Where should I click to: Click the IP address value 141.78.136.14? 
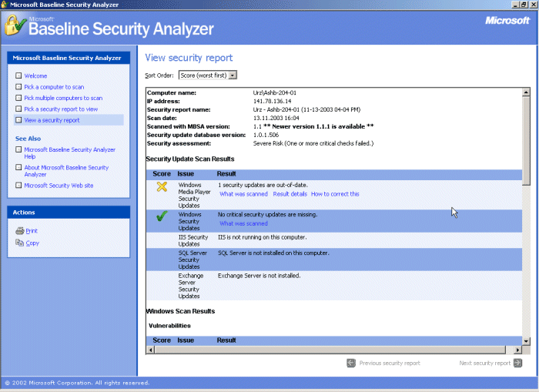point(272,101)
